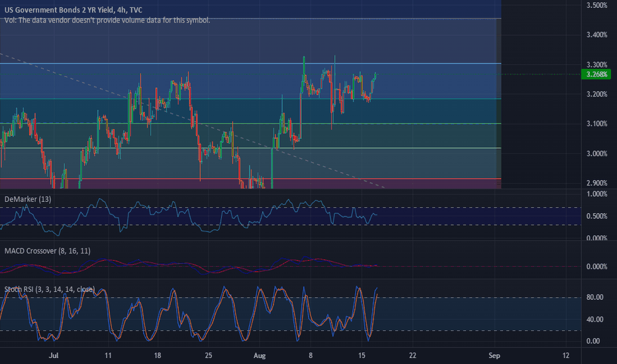617x364 pixels.
Task: Click the MACD 0.000% scale label
Action: coord(596,267)
